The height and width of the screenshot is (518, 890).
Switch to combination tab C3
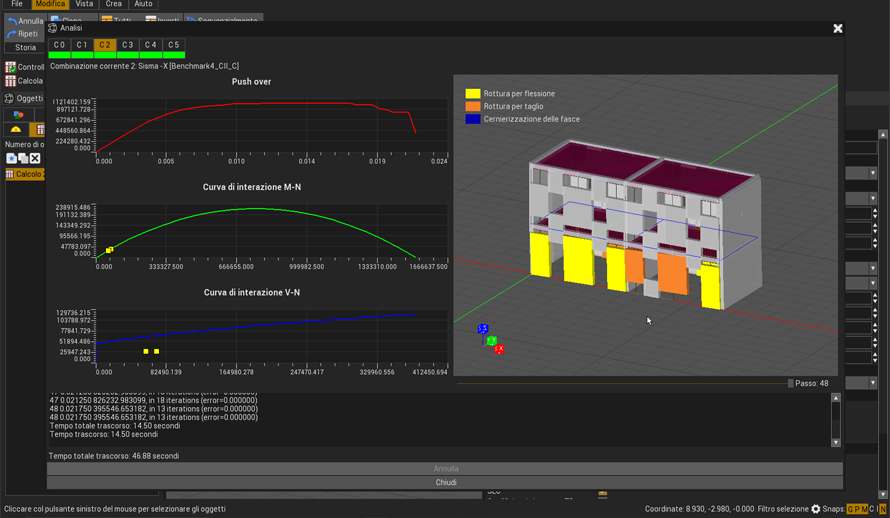click(128, 45)
